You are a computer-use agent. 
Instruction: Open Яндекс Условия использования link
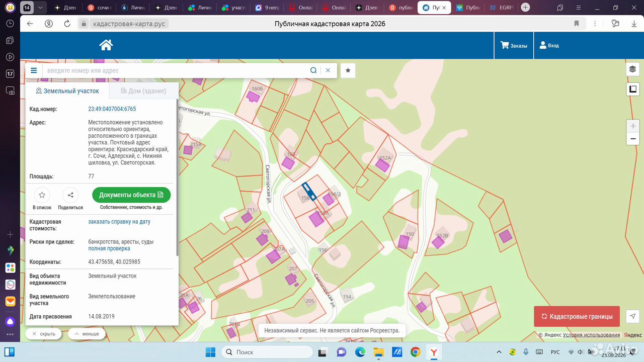coord(591,335)
